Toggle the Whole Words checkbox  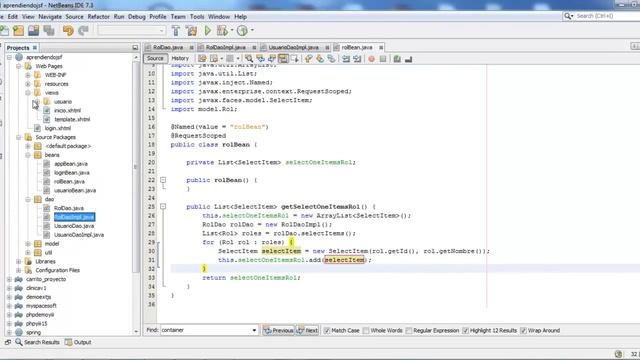click(x=366, y=331)
